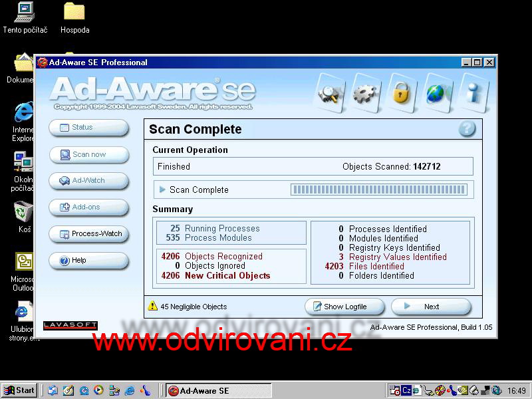Click the Cz language indicator in the tray
The width and height of the screenshot is (532, 399).
coord(406,390)
